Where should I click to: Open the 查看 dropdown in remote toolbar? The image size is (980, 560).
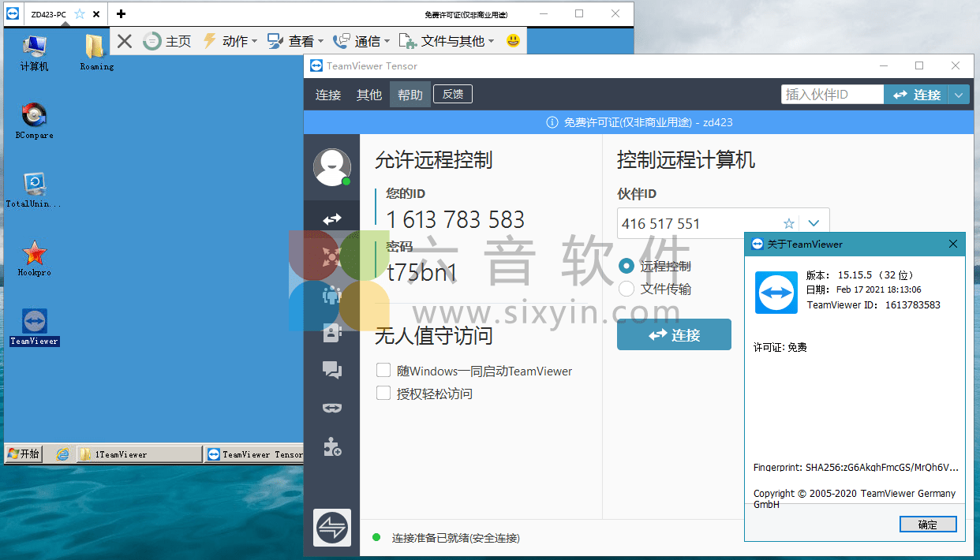tap(292, 40)
